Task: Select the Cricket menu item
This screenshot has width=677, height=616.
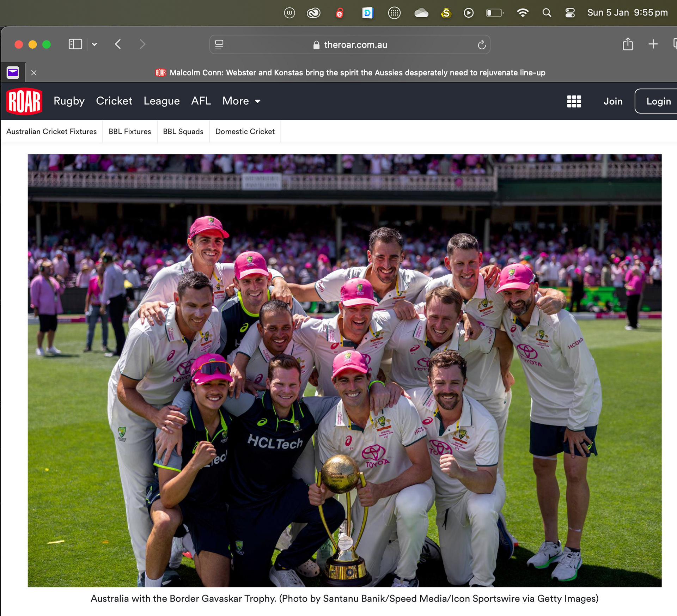Action: coord(114,101)
